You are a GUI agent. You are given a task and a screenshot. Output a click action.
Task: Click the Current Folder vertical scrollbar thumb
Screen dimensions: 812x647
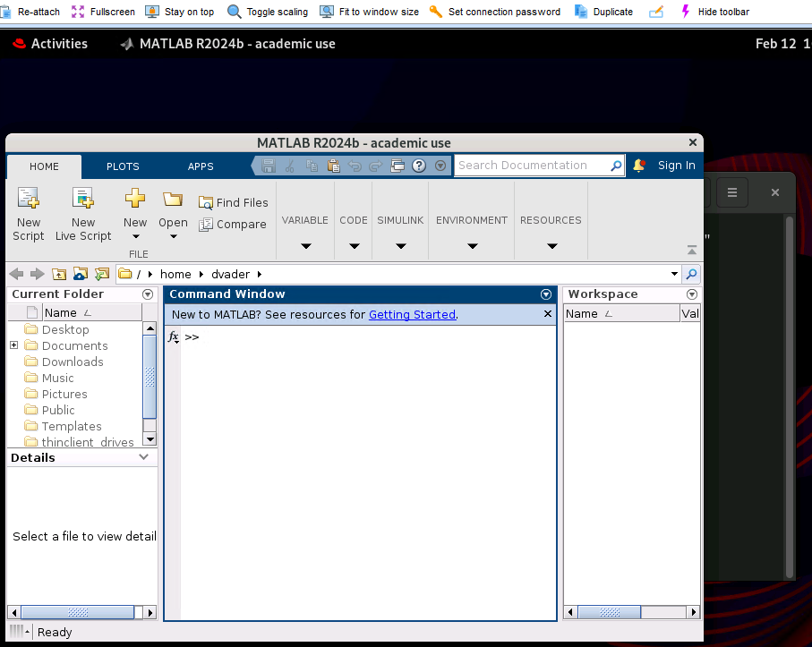150,376
